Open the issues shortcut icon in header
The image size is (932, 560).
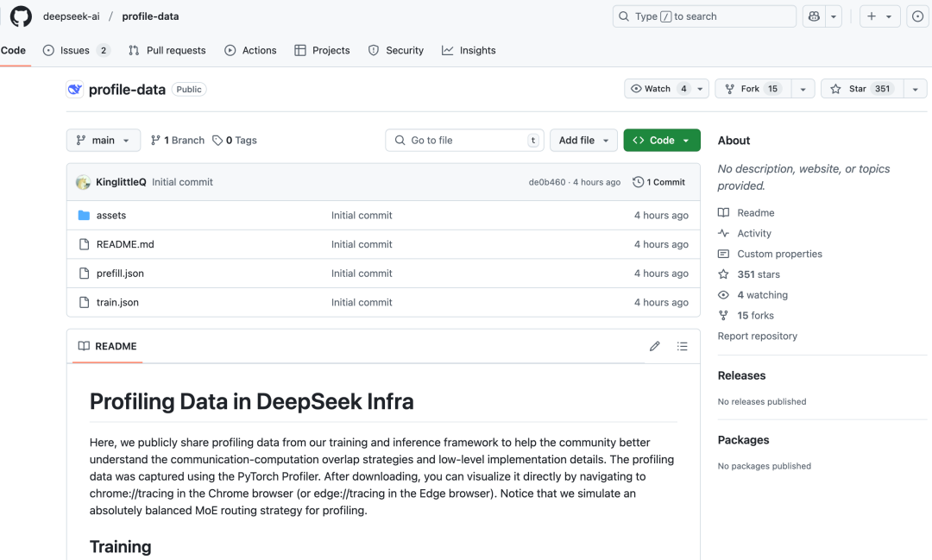pyautogui.click(x=917, y=16)
